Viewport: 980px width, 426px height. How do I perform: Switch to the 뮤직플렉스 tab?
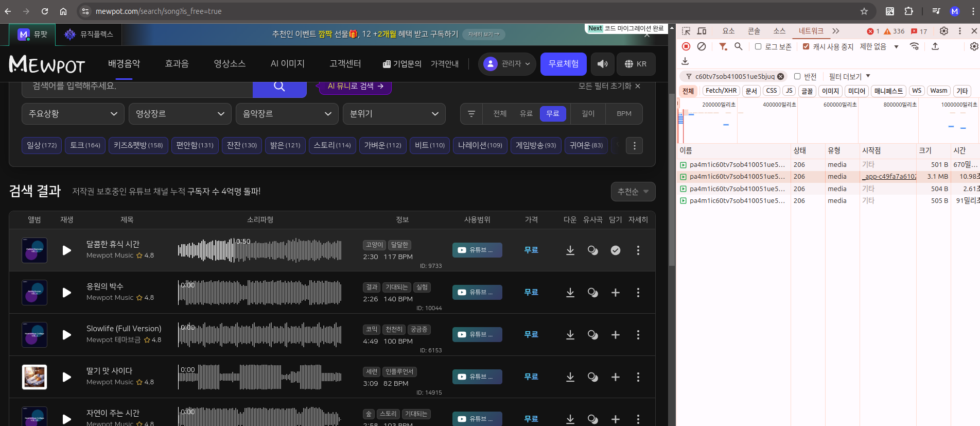pos(89,35)
